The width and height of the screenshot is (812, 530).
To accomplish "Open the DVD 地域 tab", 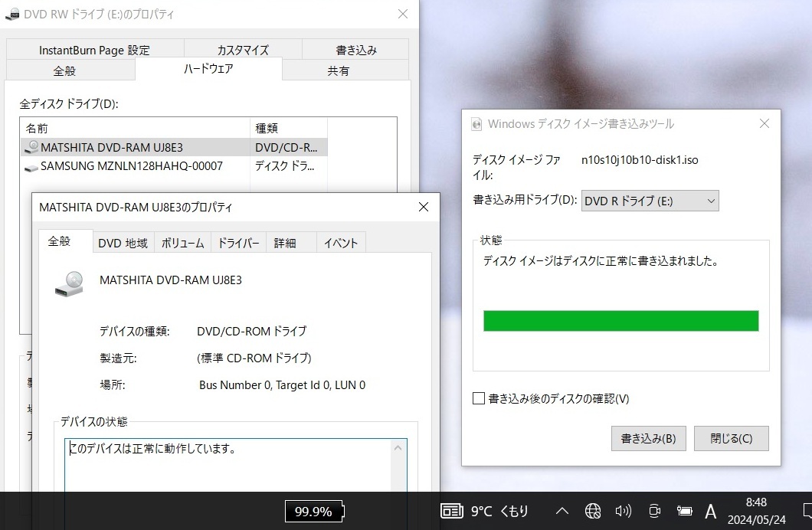I will click(123, 243).
